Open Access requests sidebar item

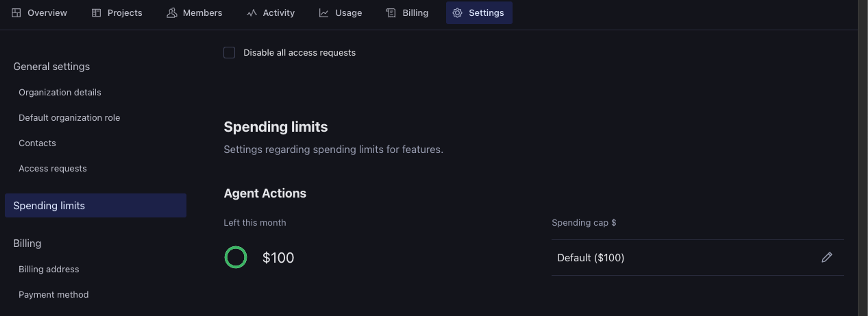point(53,168)
